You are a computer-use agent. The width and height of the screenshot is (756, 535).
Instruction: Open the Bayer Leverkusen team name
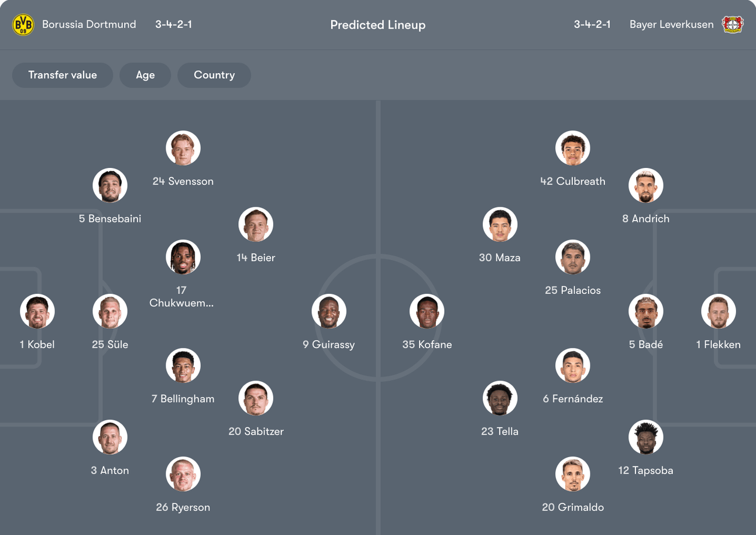(x=671, y=25)
